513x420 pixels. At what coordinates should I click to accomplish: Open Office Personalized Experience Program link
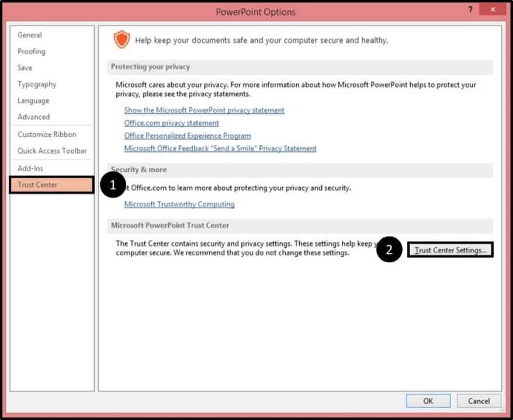click(x=188, y=136)
